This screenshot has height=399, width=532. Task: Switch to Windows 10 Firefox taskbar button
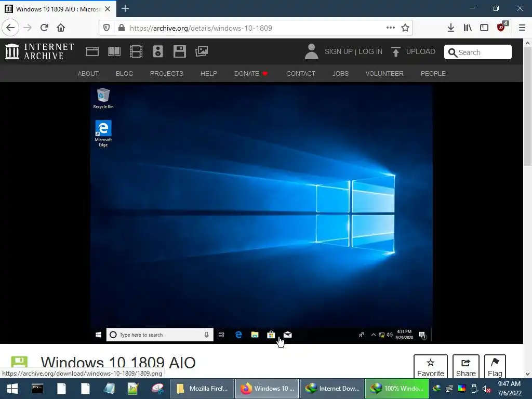(x=267, y=389)
